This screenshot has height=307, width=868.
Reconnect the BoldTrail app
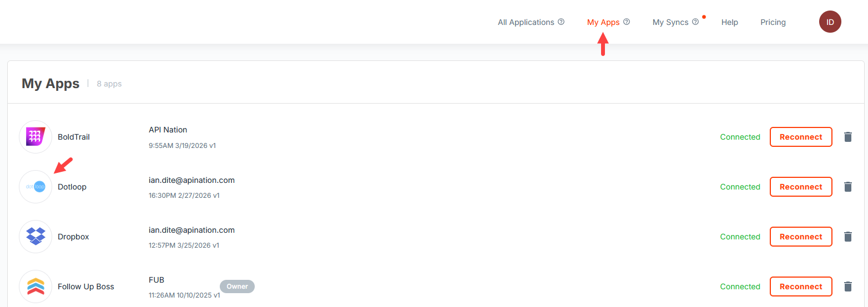pyautogui.click(x=800, y=137)
